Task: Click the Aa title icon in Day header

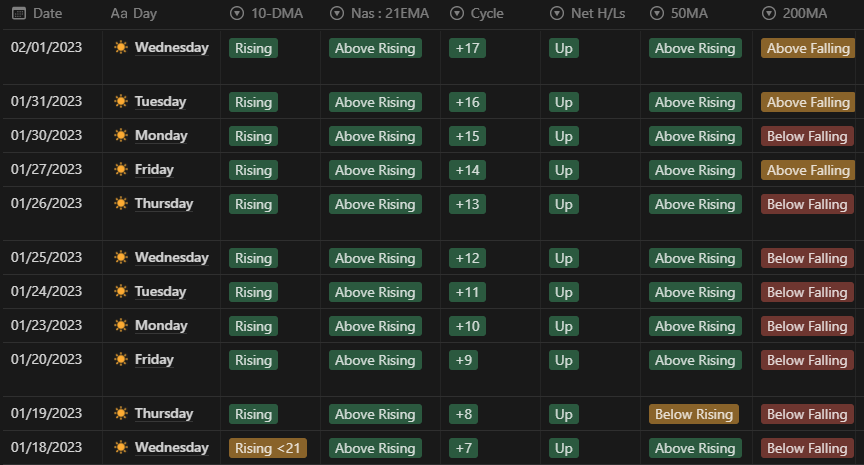Action: click(x=119, y=13)
